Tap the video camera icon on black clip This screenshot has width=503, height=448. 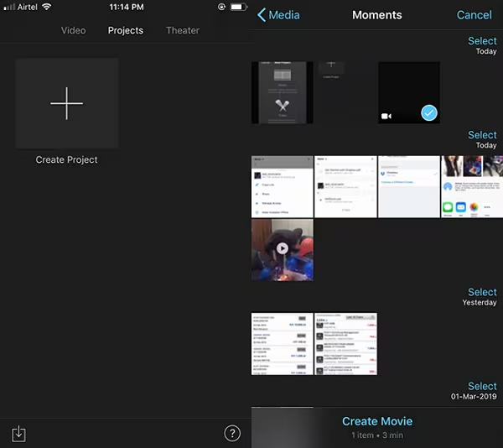[386, 116]
